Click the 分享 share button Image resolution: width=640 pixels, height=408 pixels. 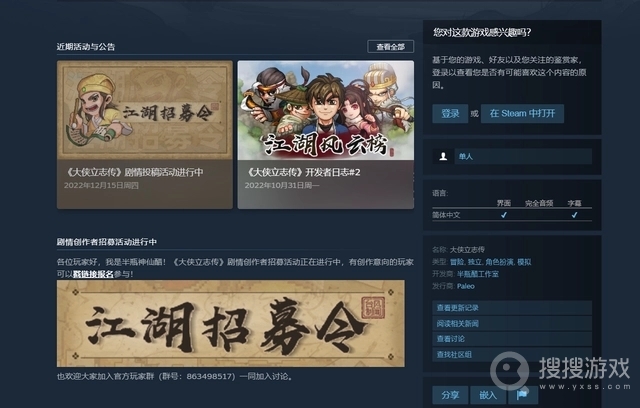tap(450, 395)
